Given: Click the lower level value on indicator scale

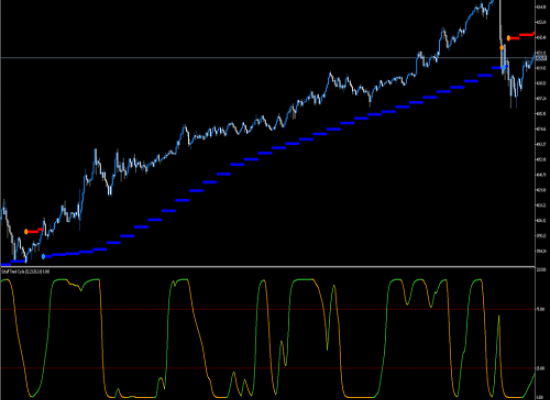Looking at the screenshot, I should [541, 368].
